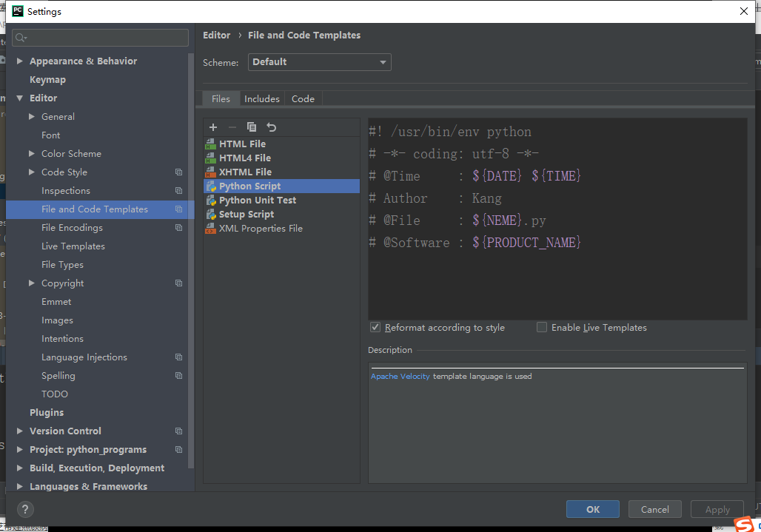The height and width of the screenshot is (532, 761).
Task: Expand the Version Control section arrow
Action: tap(20, 431)
